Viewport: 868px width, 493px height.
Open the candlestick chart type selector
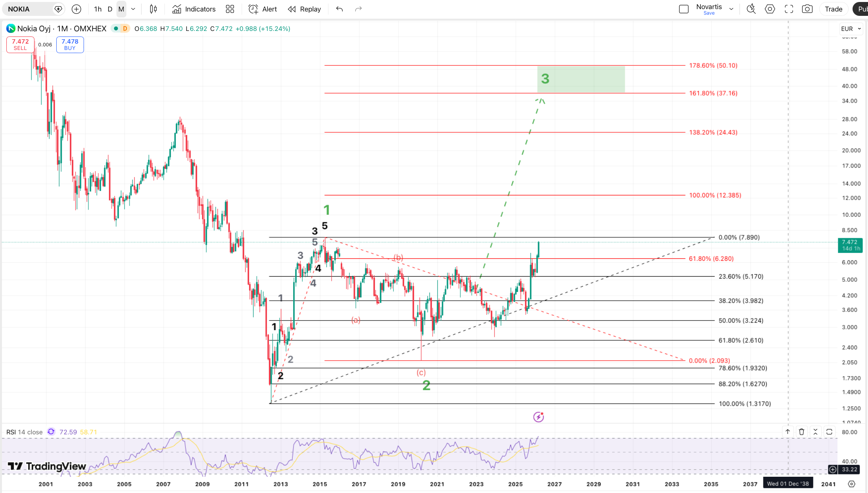click(x=153, y=9)
